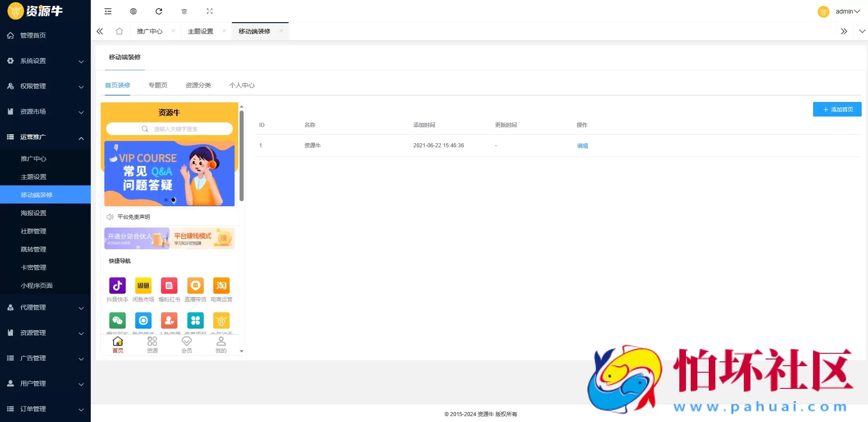Select the 抖音快手 quick navigation icon

tap(117, 286)
